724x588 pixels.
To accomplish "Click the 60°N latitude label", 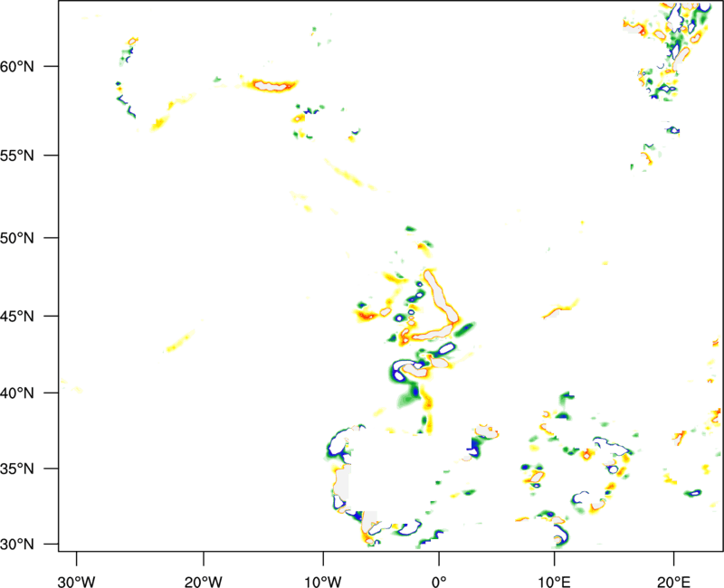I will [17, 66].
